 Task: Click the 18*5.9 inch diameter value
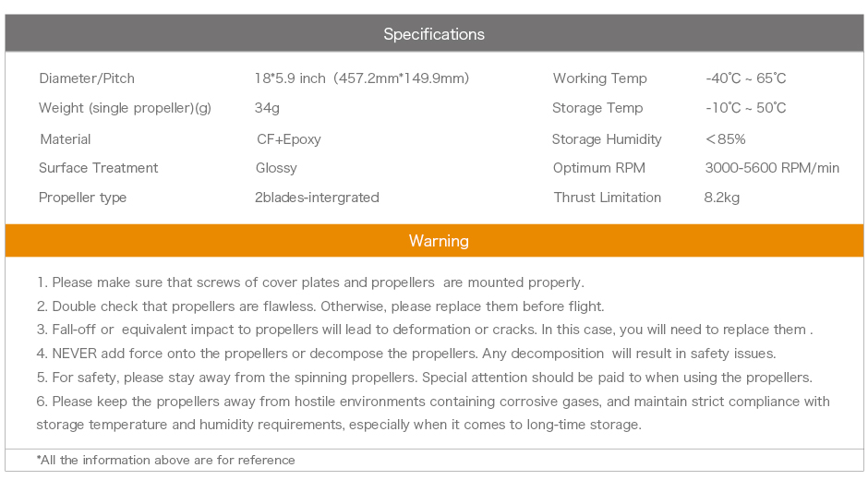coord(362,78)
